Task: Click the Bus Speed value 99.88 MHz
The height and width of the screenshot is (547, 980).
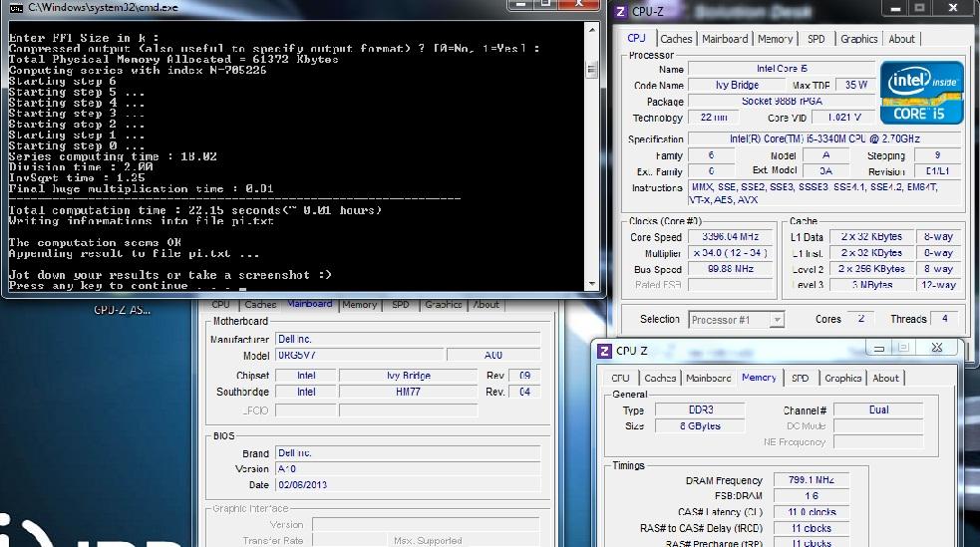Action: [x=730, y=269]
